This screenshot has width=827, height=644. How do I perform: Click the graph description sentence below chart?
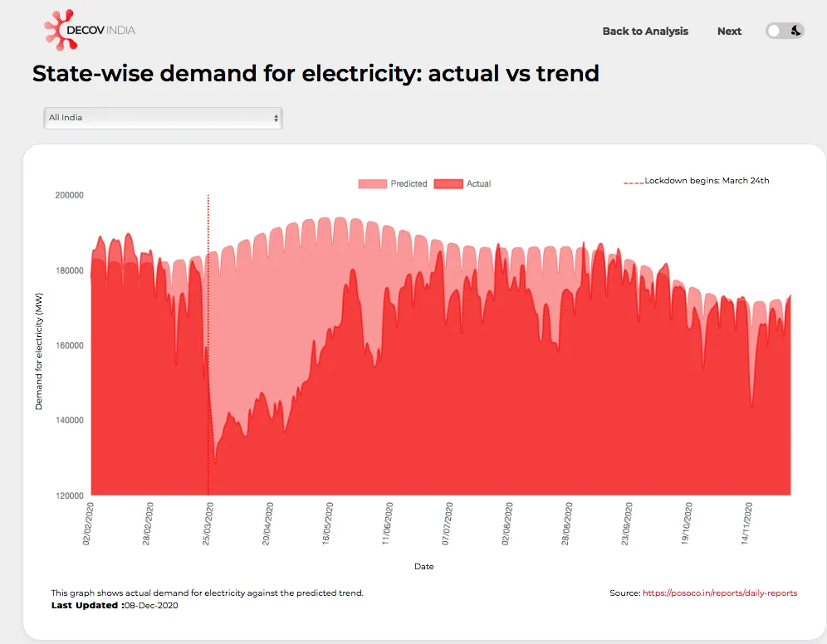pyautogui.click(x=208, y=593)
